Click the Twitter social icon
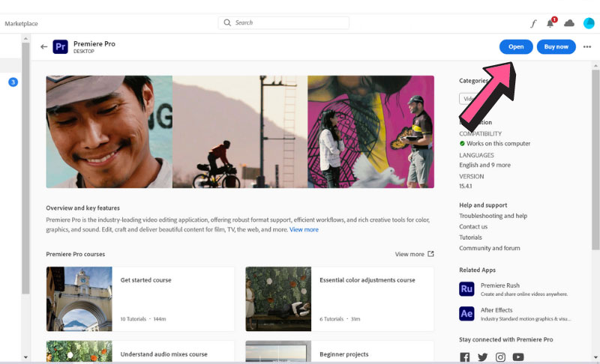This screenshot has height=364, width=600. [x=482, y=357]
